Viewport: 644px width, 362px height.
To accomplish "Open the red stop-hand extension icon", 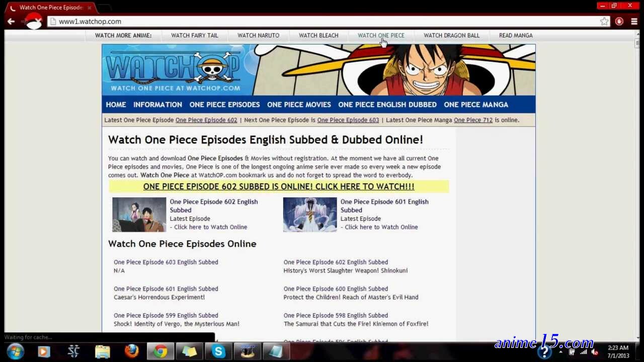I will [619, 21].
